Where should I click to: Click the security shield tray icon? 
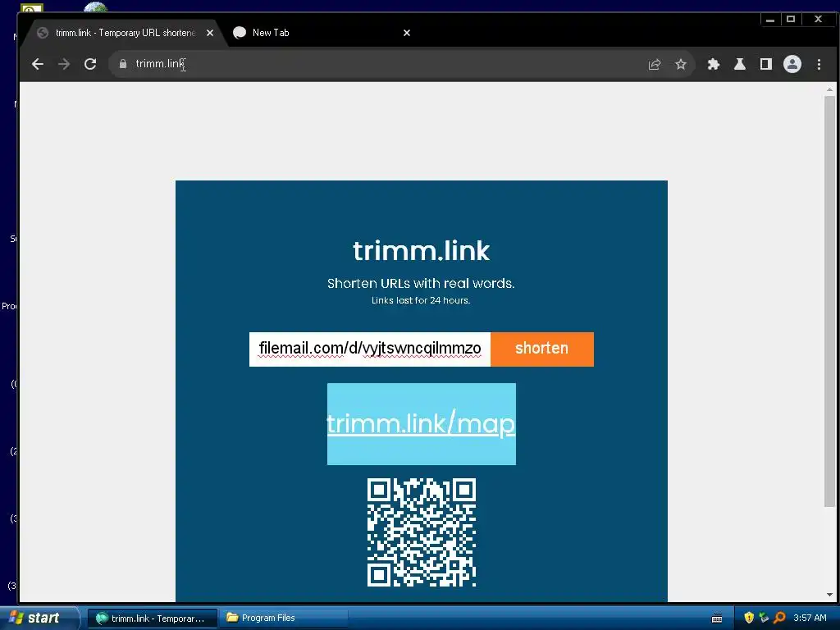tap(748, 618)
